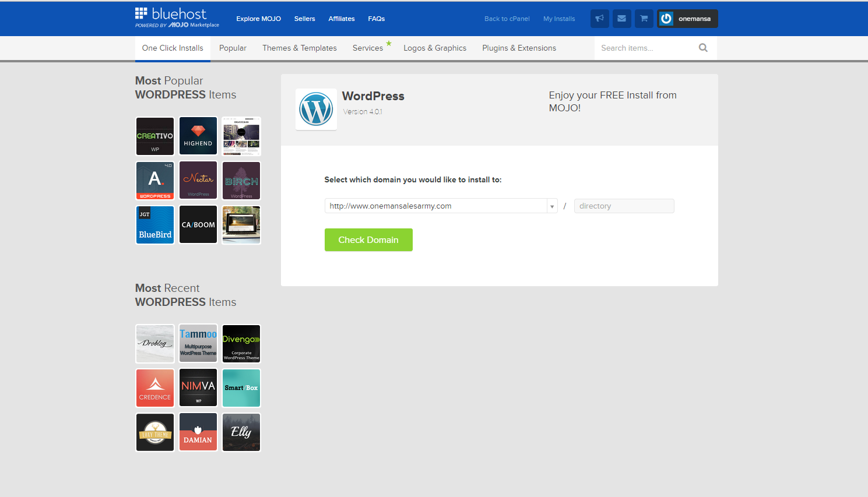Open the Plugins & Extensions tab
Screen dimensions: 868x497
click(519, 48)
